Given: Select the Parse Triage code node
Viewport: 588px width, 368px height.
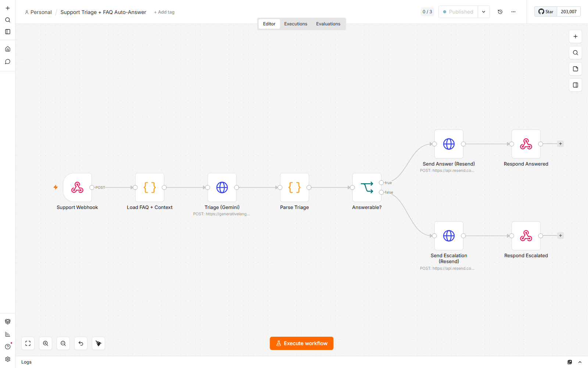Looking at the screenshot, I should (294, 187).
